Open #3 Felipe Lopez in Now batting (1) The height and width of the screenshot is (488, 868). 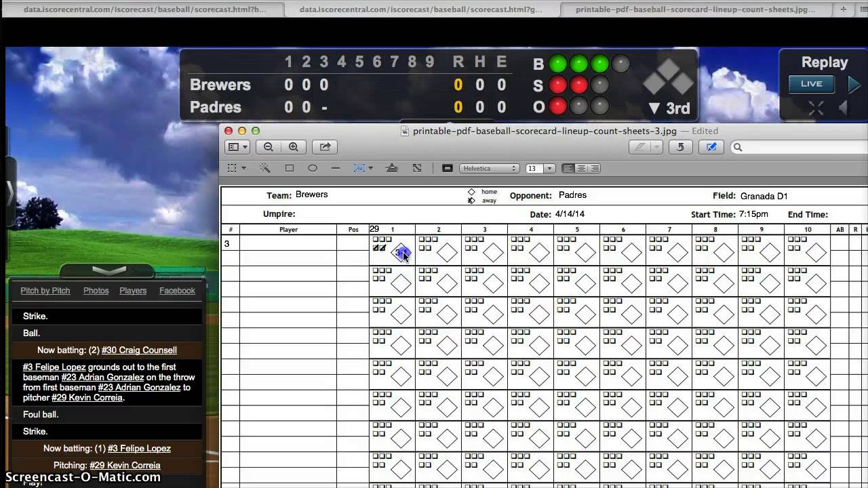(139, 449)
